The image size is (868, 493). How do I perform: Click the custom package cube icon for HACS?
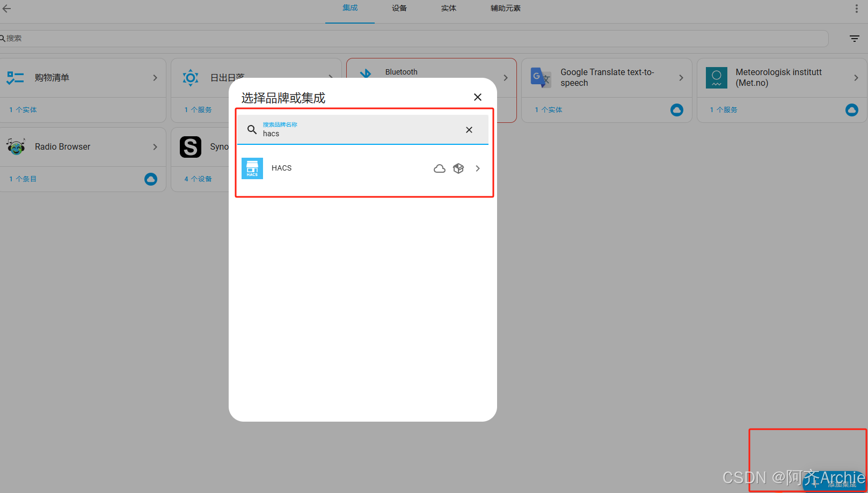[x=458, y=168]
